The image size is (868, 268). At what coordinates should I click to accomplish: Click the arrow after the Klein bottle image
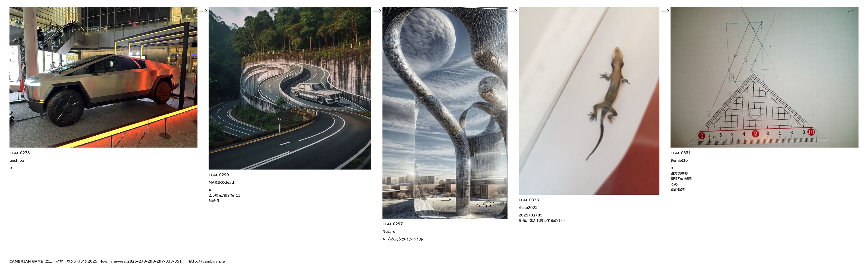pyautogui.click(x=513, y=11)
